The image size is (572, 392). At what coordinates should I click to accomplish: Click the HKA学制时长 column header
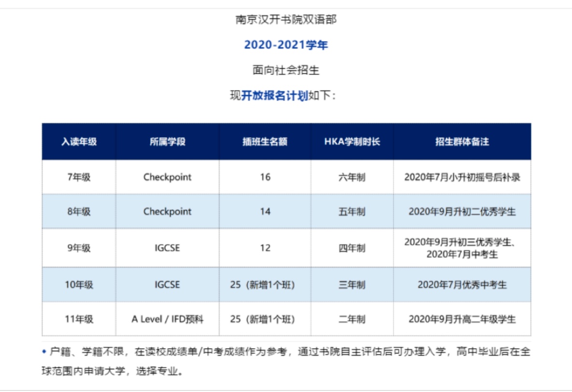(352, 141)
